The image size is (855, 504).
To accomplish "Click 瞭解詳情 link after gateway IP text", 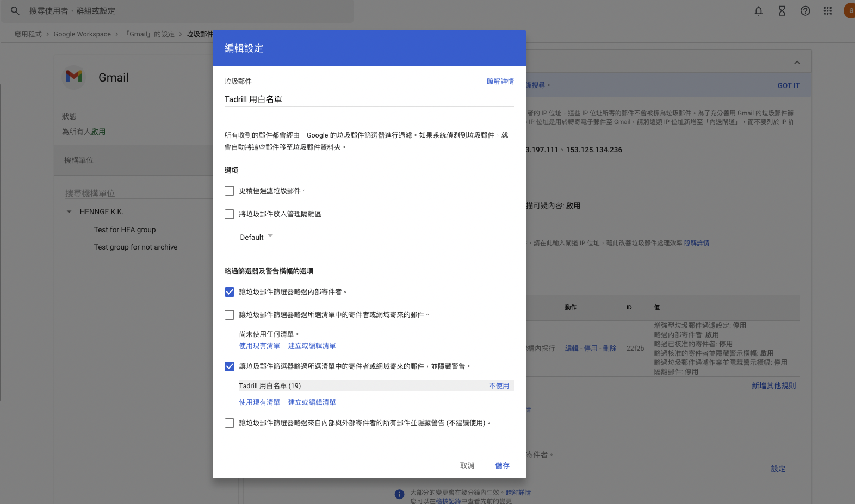I will [697, 243].
